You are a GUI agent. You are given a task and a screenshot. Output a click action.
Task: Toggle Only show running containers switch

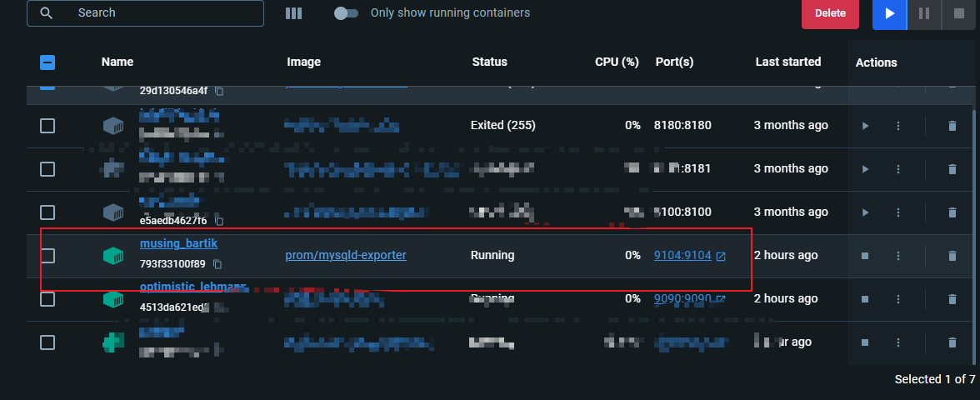pyautogui.click(x=347, y=13)
